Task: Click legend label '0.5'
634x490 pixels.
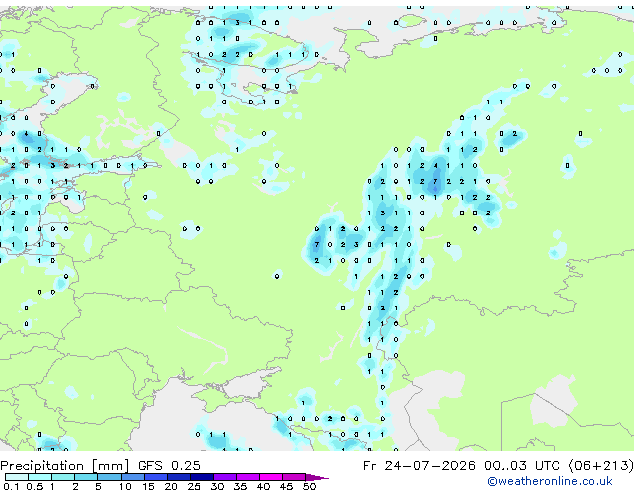Action: [35, 486]
